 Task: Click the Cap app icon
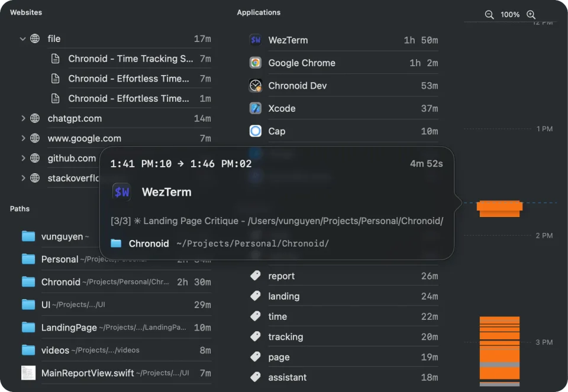256,131
